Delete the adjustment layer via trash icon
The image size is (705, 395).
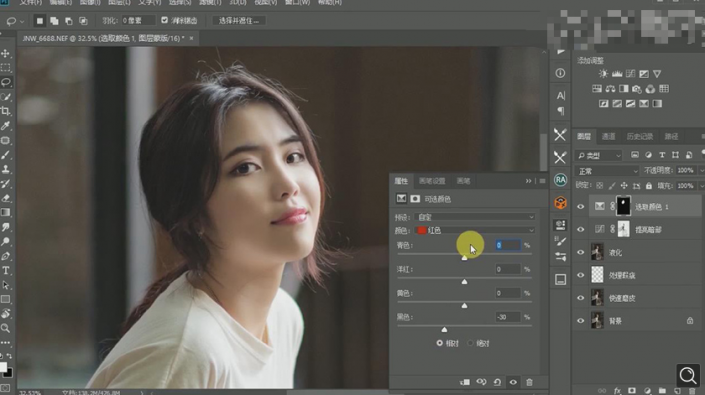click(529, 382)
